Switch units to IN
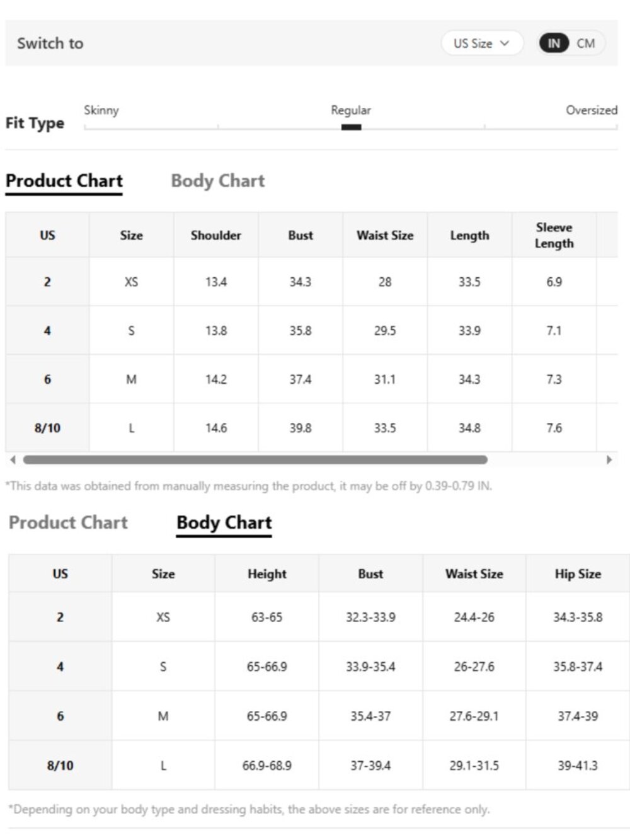 [x=554, y=43]
